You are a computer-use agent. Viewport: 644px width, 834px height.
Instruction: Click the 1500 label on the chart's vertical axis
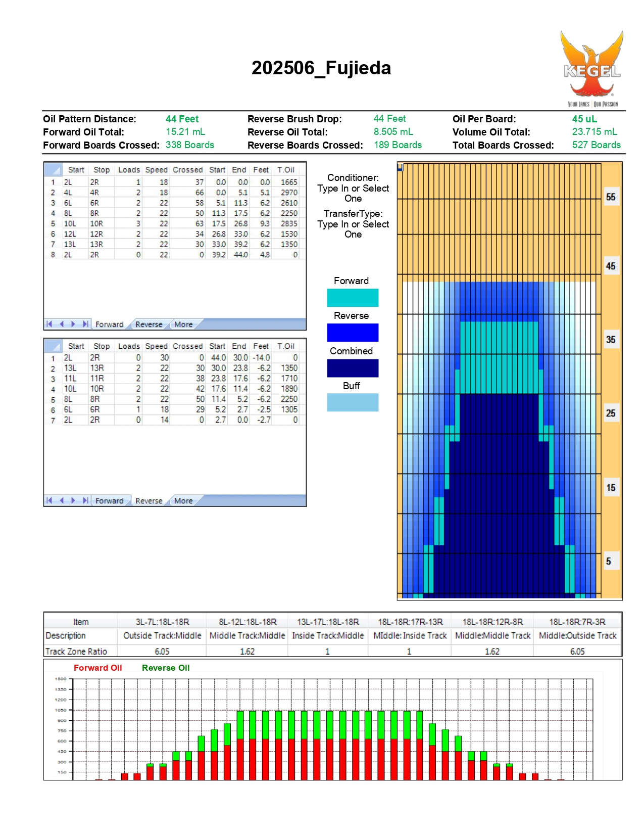[x=61, y=679]
